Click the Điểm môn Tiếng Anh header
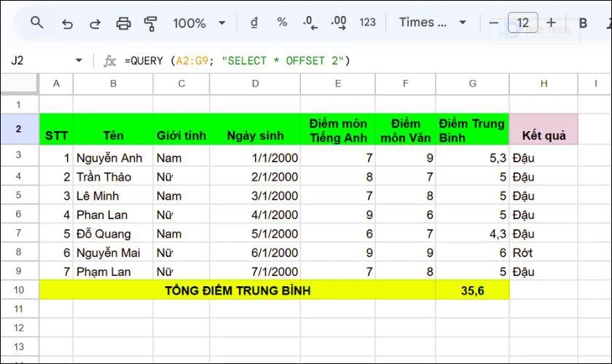Image resolution: width=612 pixels, height=364 pixels. pos(338,130)
